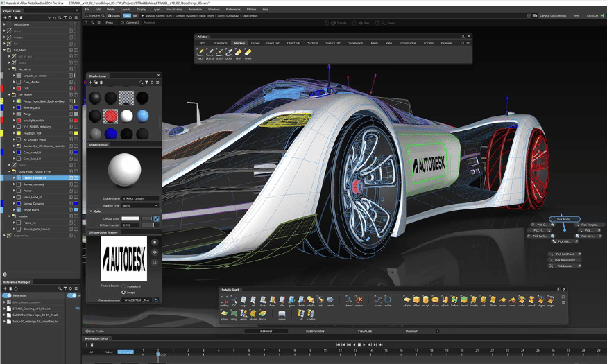This screenshot has width=607, height=364.
Task: Select the retop tool in Subdiv Shelf
Action: [234, 313]
